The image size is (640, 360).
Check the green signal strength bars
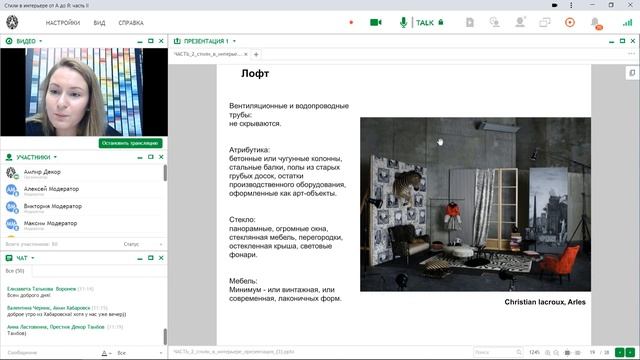(628, 23)
